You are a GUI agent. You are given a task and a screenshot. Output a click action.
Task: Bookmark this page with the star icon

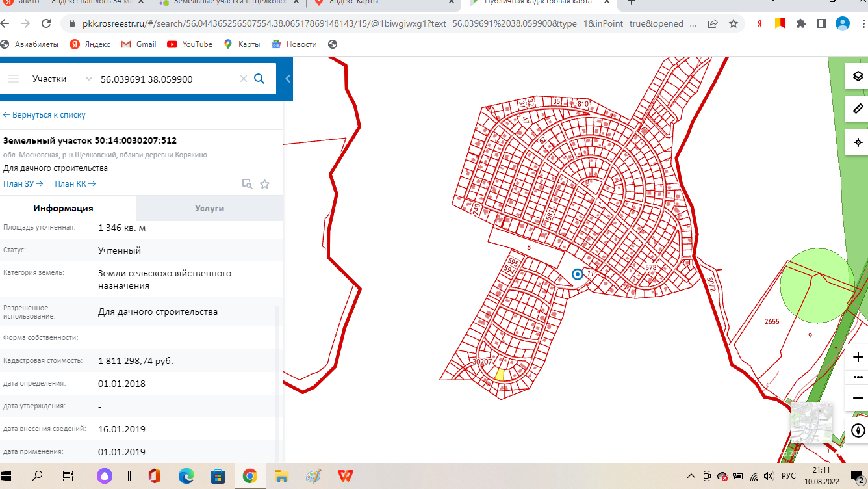pyautogui.click(x=734, y=23)
